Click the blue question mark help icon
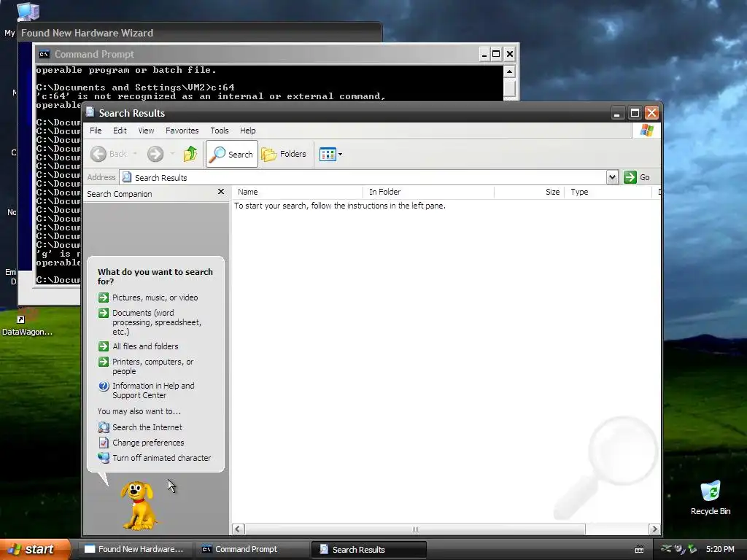This screenshot has width=747, height=560. [104, 386]
